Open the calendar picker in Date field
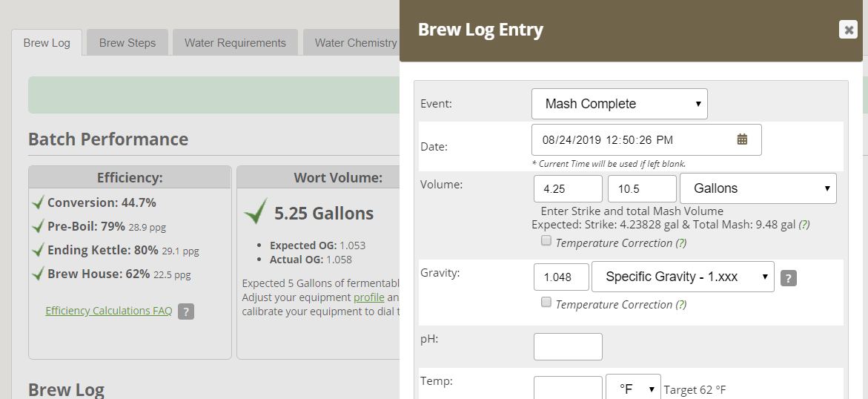 point(742,139)
